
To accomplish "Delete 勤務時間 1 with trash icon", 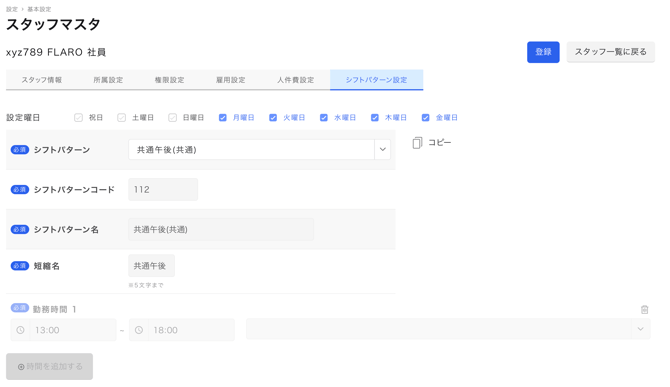I will point(644,310).
